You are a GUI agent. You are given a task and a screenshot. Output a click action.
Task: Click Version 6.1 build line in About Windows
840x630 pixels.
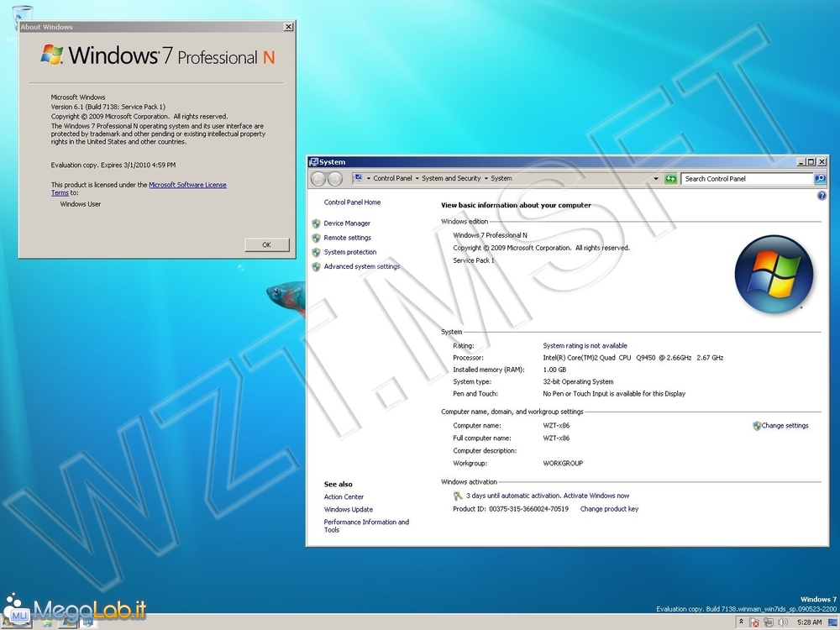(x=108, y=108)
